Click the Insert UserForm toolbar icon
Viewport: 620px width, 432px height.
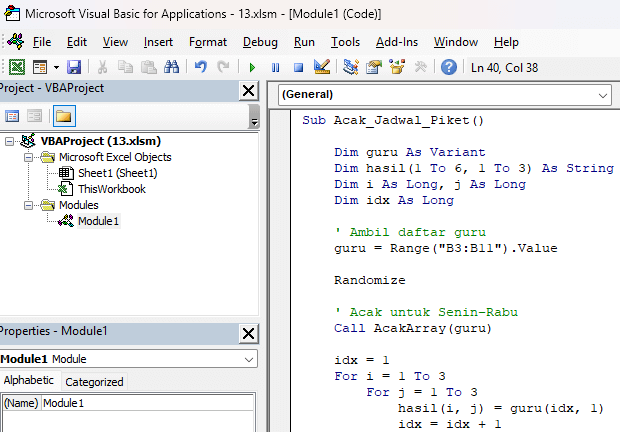40,67
